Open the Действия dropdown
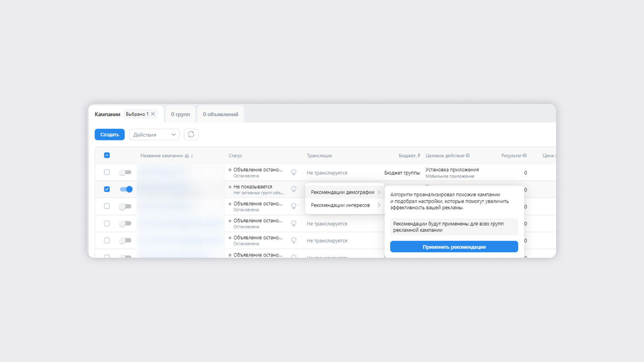Viewport: 644px width, 362px height. click(154, 134)
